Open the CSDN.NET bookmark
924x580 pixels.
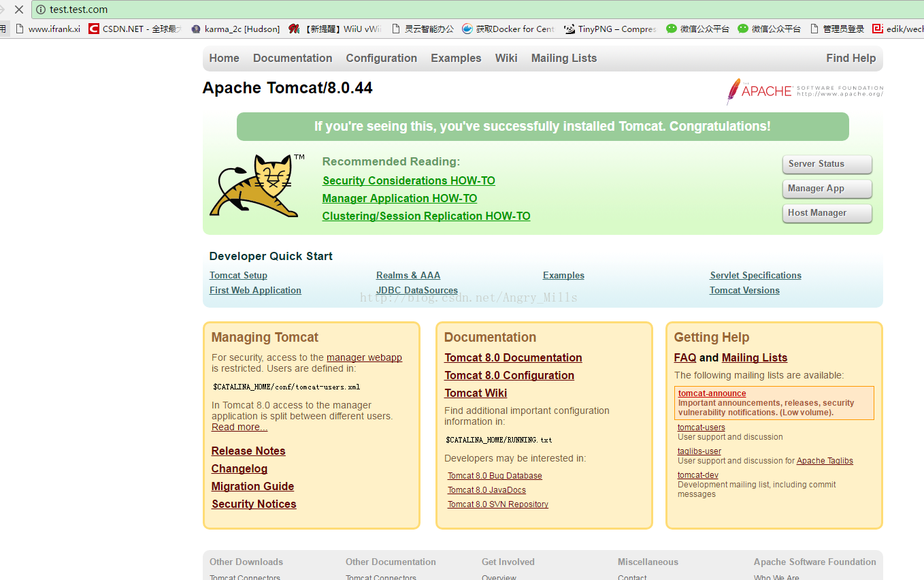pos(135,29)
